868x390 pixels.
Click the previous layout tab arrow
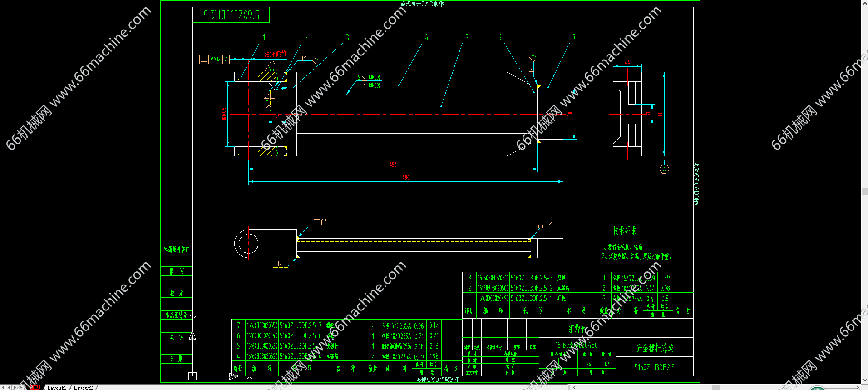9,387
